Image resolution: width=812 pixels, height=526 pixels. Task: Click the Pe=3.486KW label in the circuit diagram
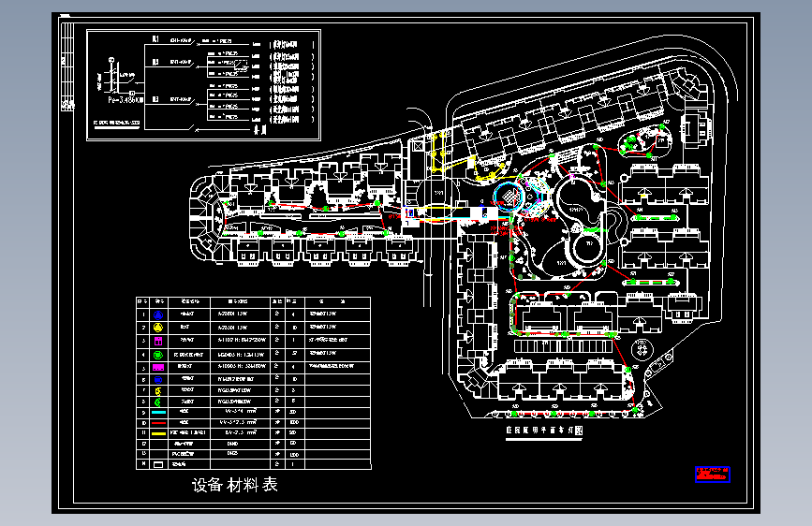coord(125,100)
